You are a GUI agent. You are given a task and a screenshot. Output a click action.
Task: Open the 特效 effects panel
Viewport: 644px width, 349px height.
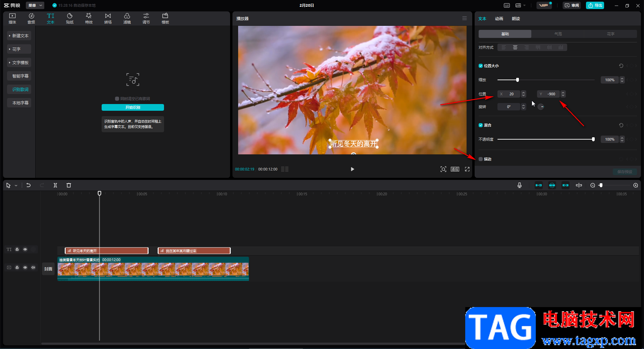(x=89, y=18)
